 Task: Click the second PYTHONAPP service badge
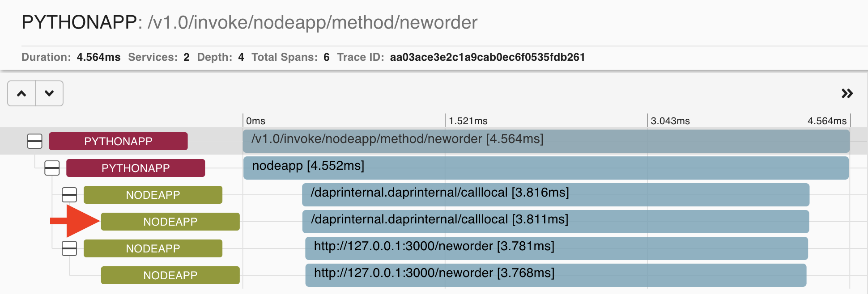pyautogui.click(x=136, y=168)
